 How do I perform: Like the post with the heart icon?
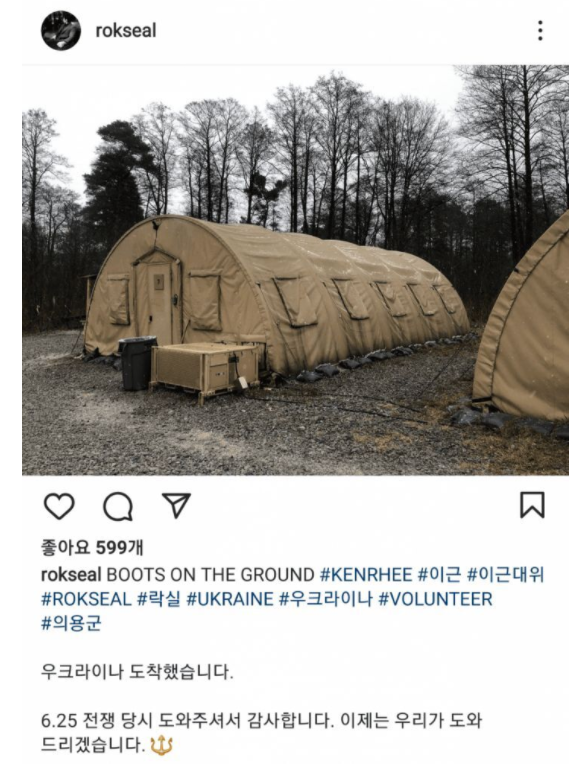click(59, 505)
